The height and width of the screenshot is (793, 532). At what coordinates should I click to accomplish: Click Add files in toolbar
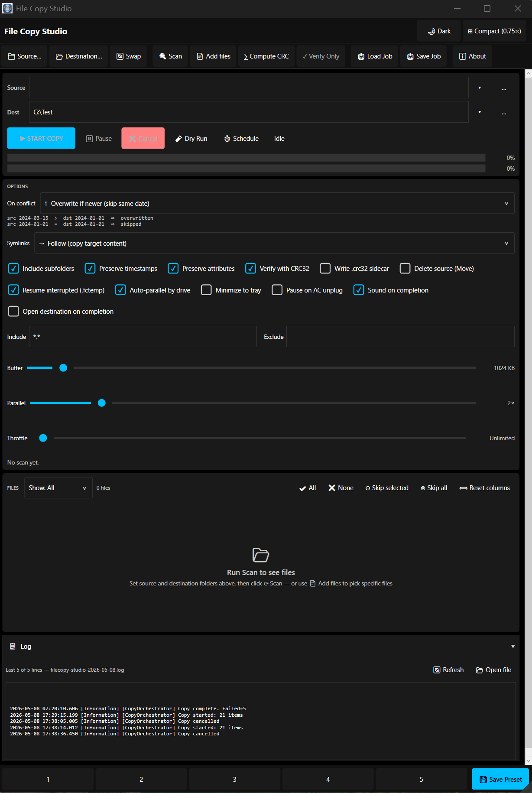point(214,56)
